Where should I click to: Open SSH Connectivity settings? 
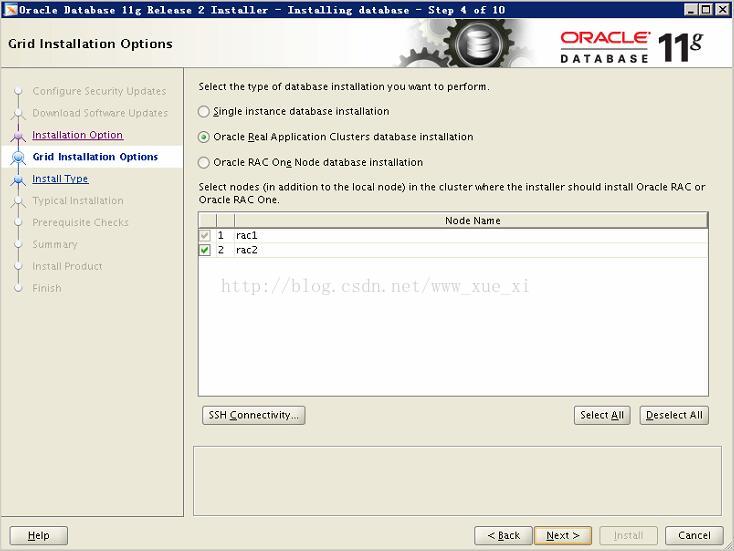point(253,415)
